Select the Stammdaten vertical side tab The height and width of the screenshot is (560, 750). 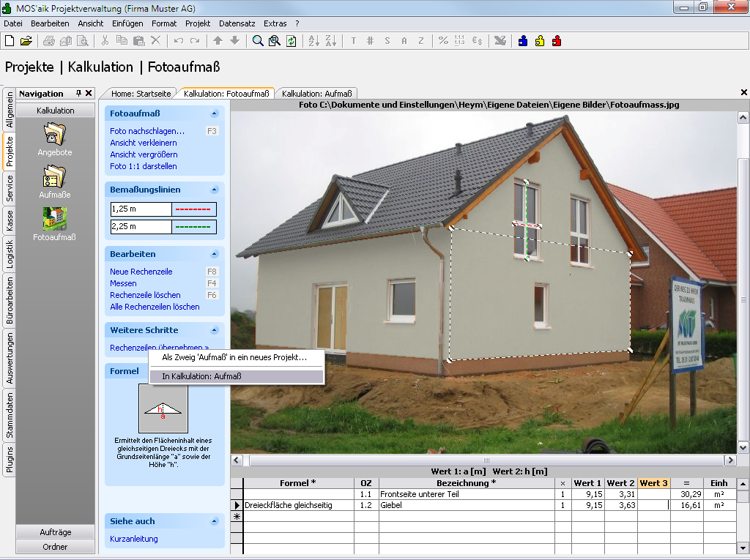click(10, 416)
